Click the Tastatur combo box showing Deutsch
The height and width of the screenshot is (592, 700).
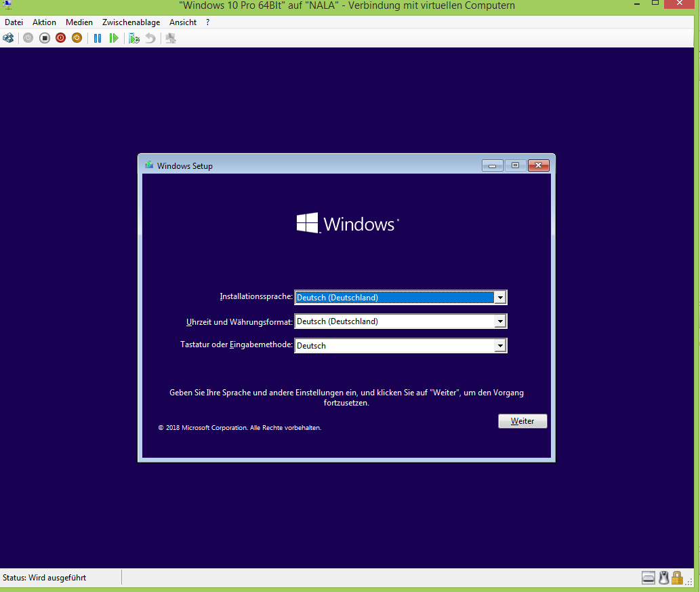[400, 345]
